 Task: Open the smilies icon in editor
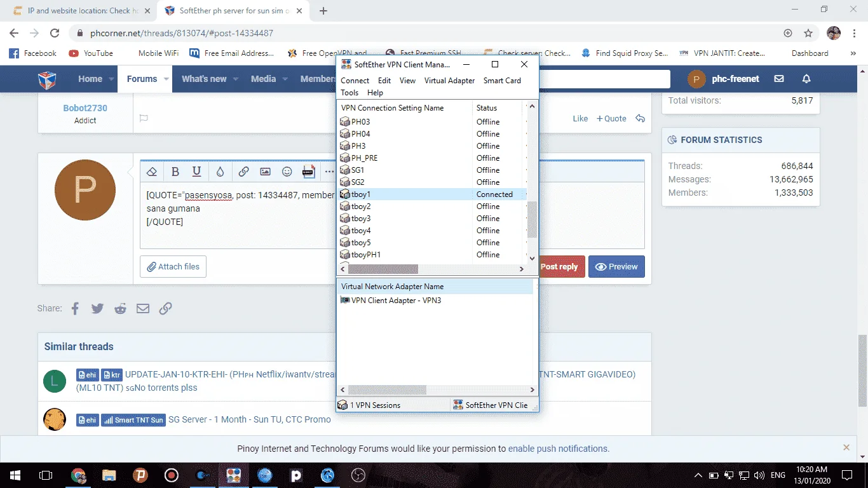(x=287, y=172)
